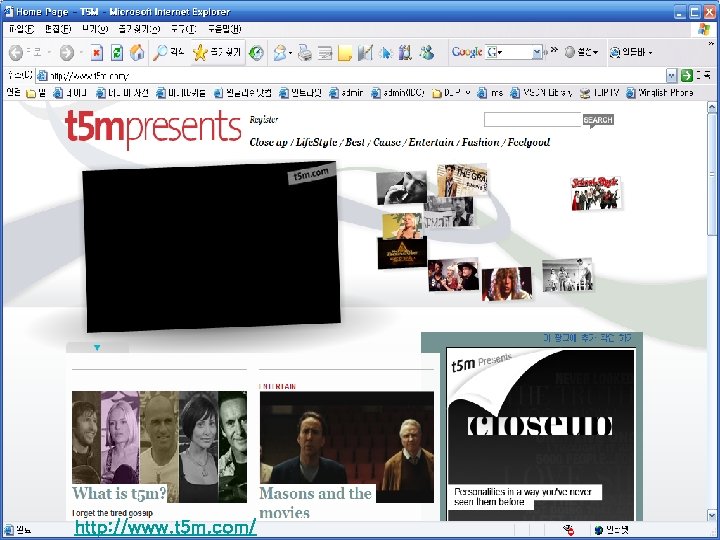
Task: Click the SEARCH button on the page
Action: [598, 120]
